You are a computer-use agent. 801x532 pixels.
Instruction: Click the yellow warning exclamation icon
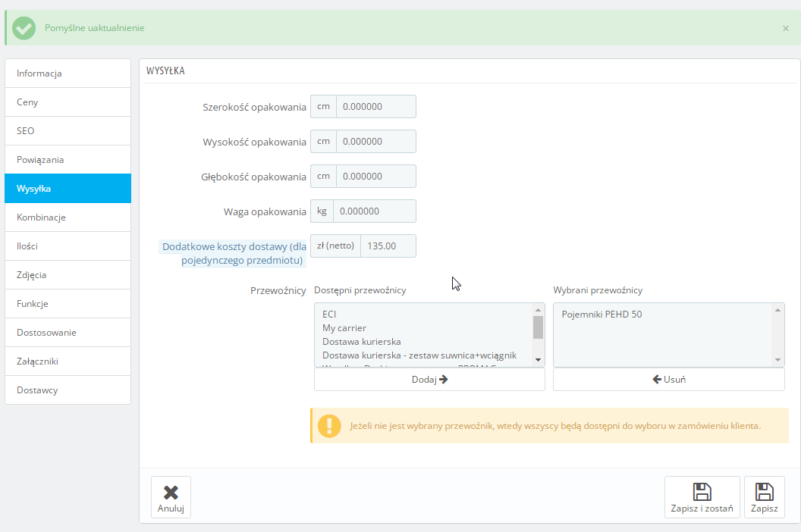click(329, 425)
